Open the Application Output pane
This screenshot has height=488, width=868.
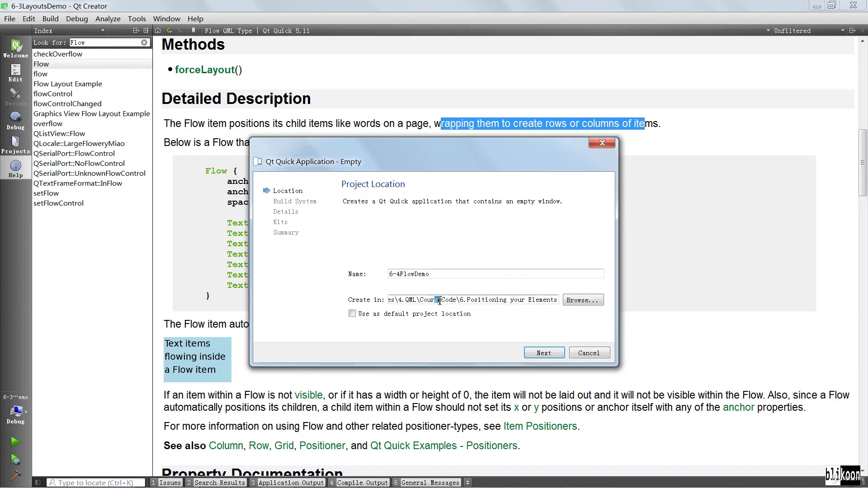click(288, 483)
